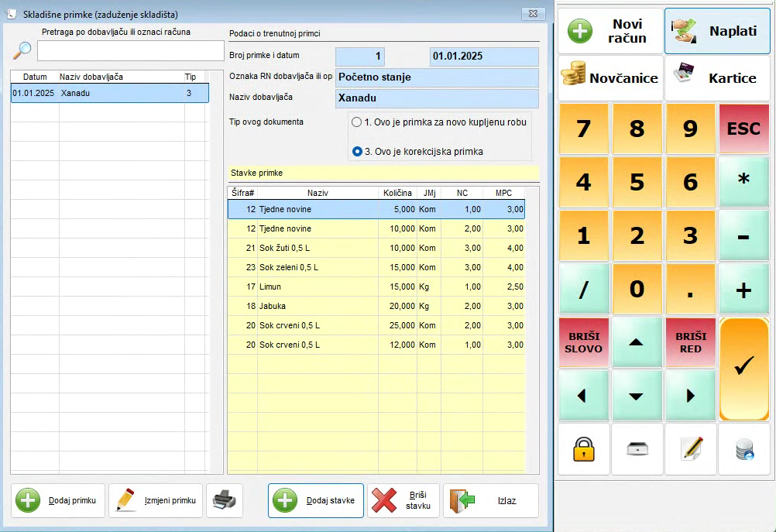Click the supplier search input field
This screenshot has width=776, height=532.
tap(130, 50)
